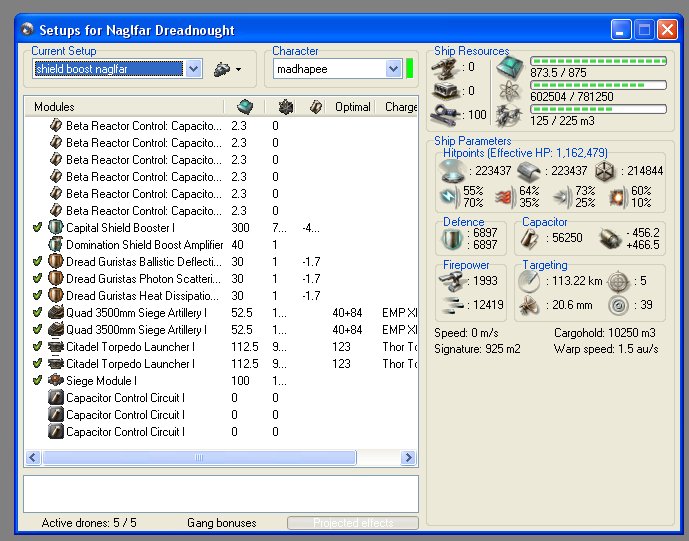Click the ship icon button beside Current Setup
The width and height of the screenshot is (689, 541).
pyautogui.click(x=223, y=69)
